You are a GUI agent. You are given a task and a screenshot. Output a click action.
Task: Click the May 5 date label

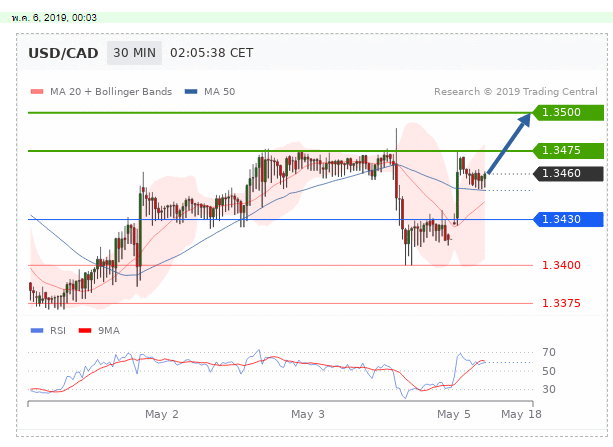pyautogui.click(x=453, y=414)
